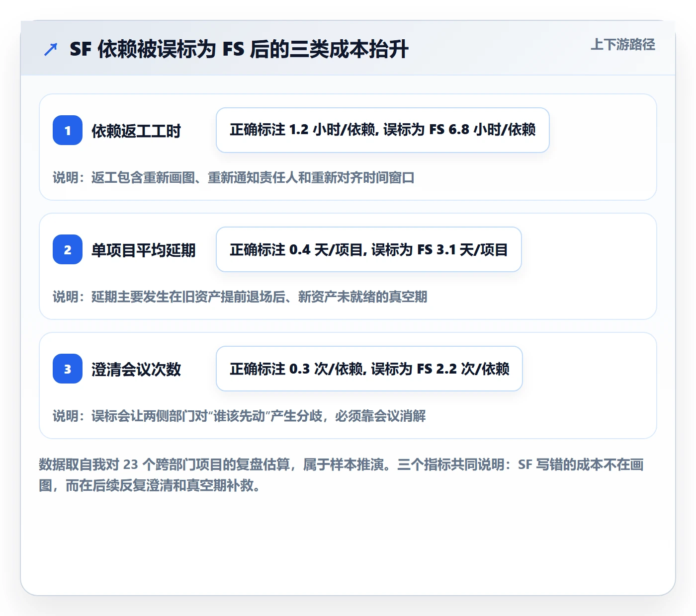This screenshot has width=696, height=616.
Task: Select the title SF 依赖被误标为 FS 后的三类成本抬升
Action: point(239,49)
